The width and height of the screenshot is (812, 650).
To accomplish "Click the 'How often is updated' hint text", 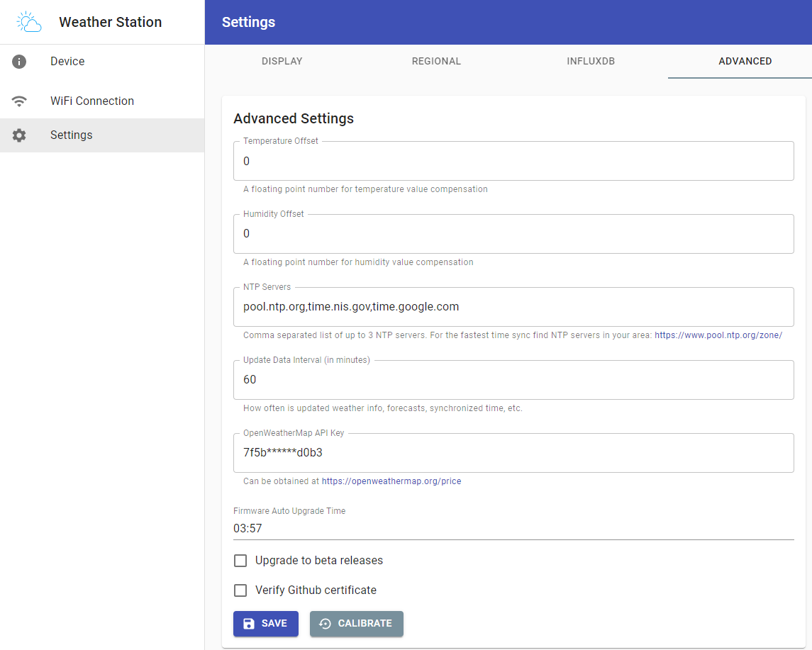I will 383,408.
